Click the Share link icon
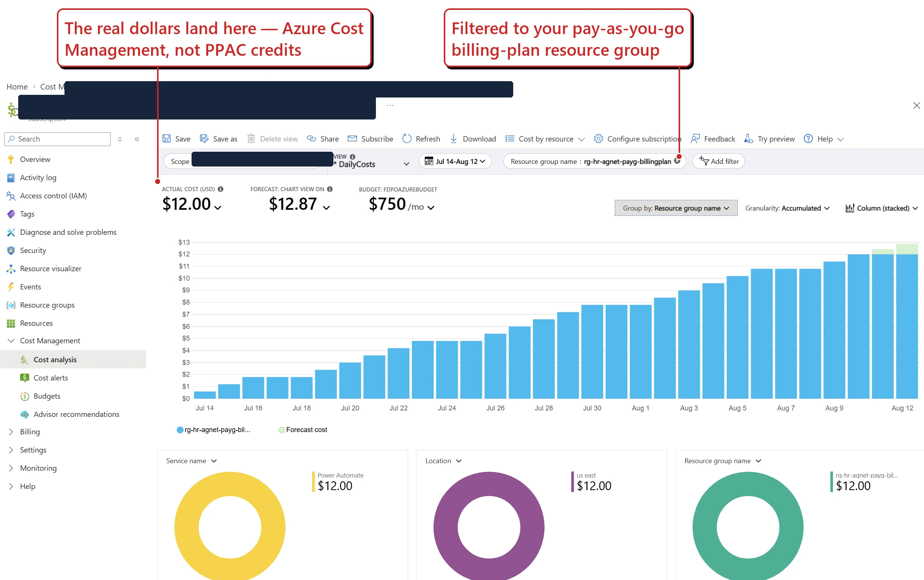The image size is (924, 580). pyautogui.click(x=311, y=139)
